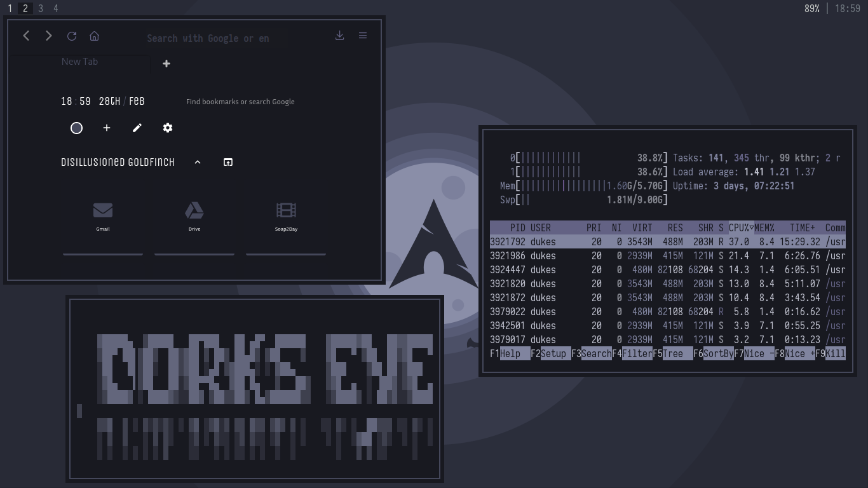Click the 28th / Feb date text
The height and width of the screenshot is (488, 868).
click(122, 101)
